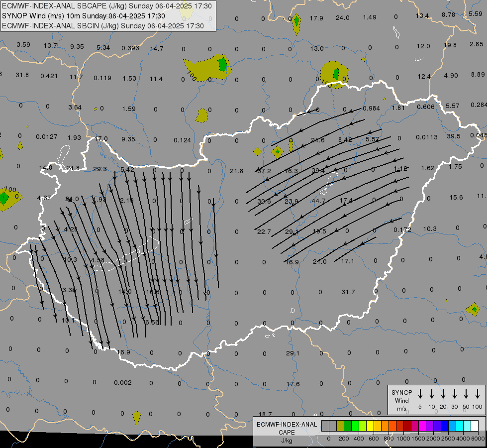This screenshot has width=487, height=448.
Task: Click the 6000 tick label in CAPE legend
Action: (479, 439)
